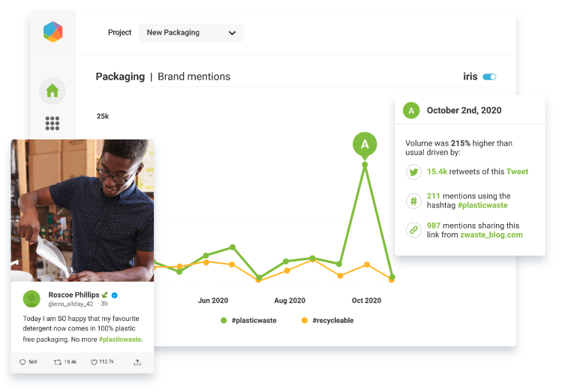Open the Tweet link in insight card
The width and height of the screenshot is (580, 392).
pyautogui.click(x=517, y=172)
